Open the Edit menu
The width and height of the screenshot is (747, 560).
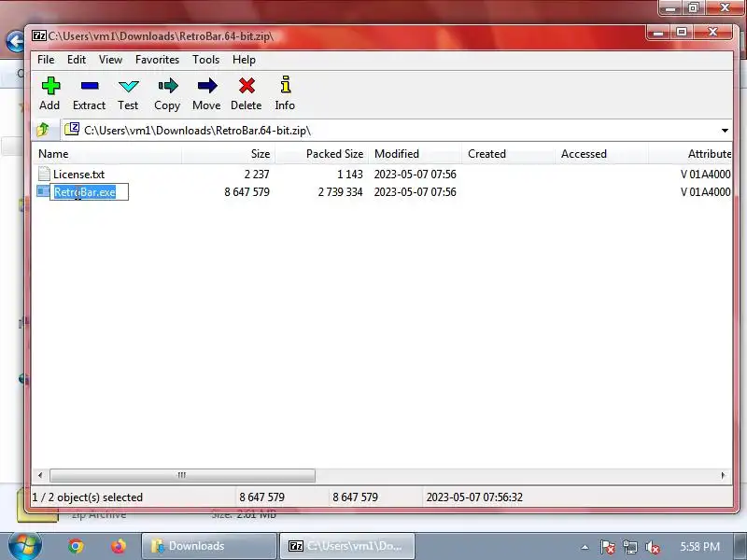click(77, 60)
